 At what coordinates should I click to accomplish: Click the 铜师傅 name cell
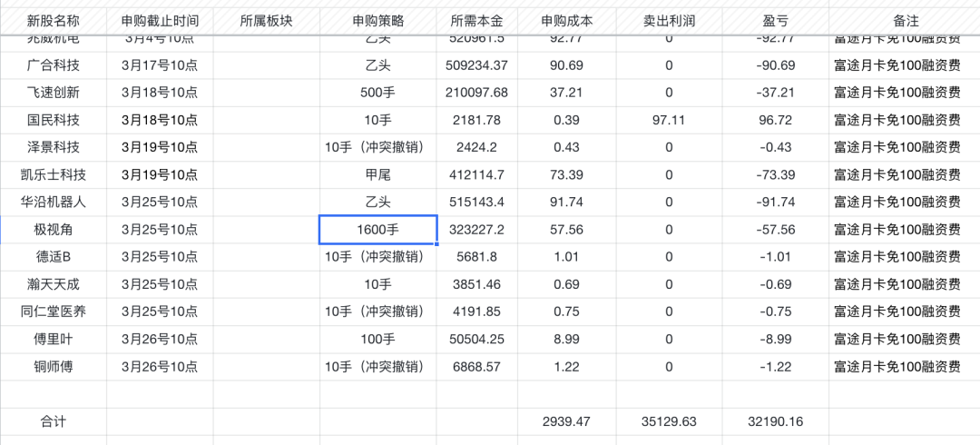tap(54, 367)
